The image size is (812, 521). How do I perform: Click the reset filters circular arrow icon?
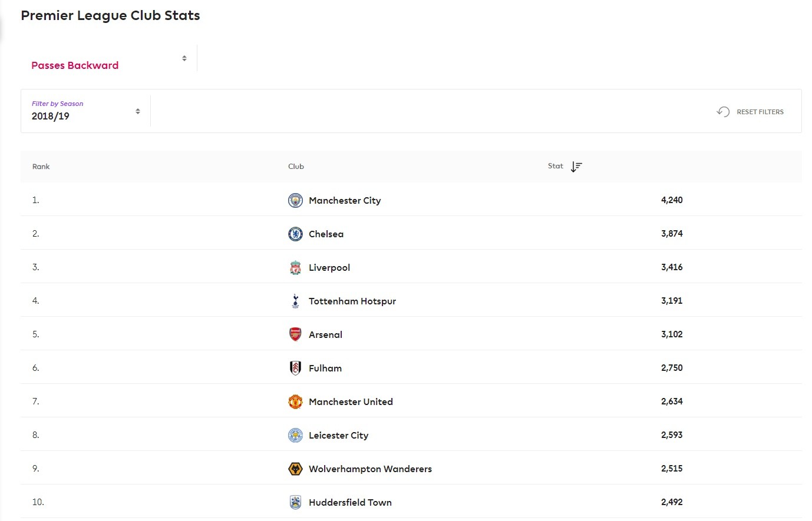click(x=723, y=111)
